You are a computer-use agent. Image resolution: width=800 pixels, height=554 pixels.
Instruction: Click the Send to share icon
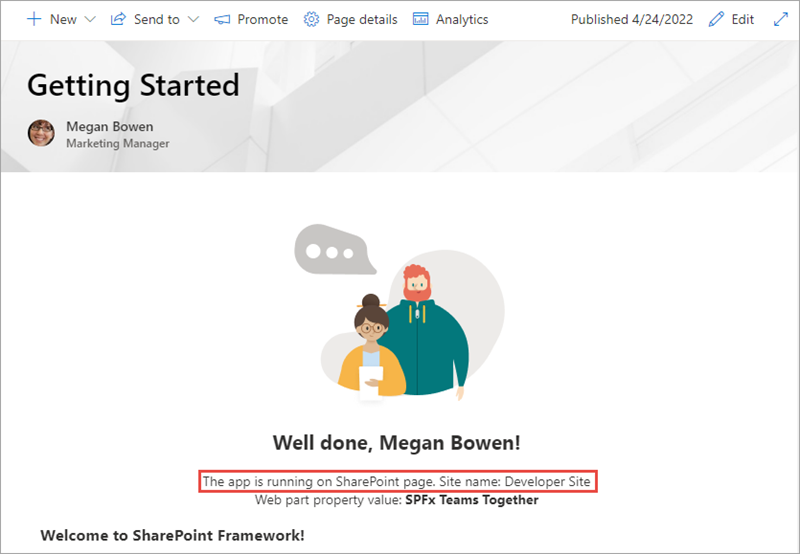(x=118, y=19)
